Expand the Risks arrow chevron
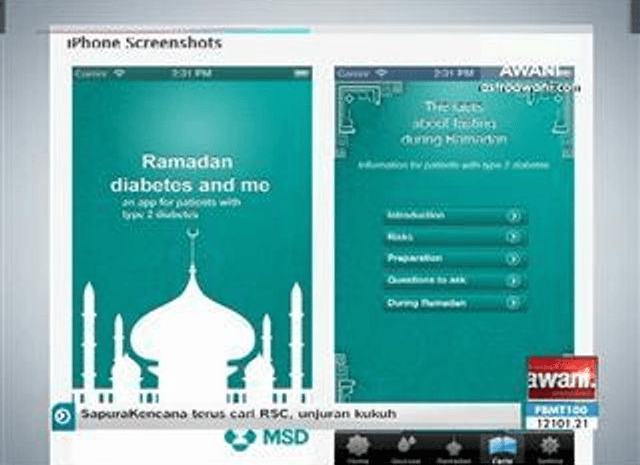The image size is (640, 465). point(512,237)
